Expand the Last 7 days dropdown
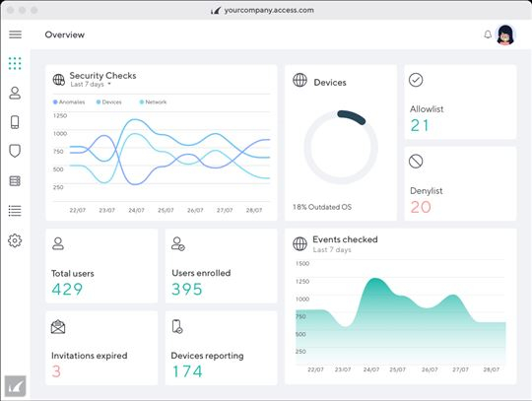 91,84
